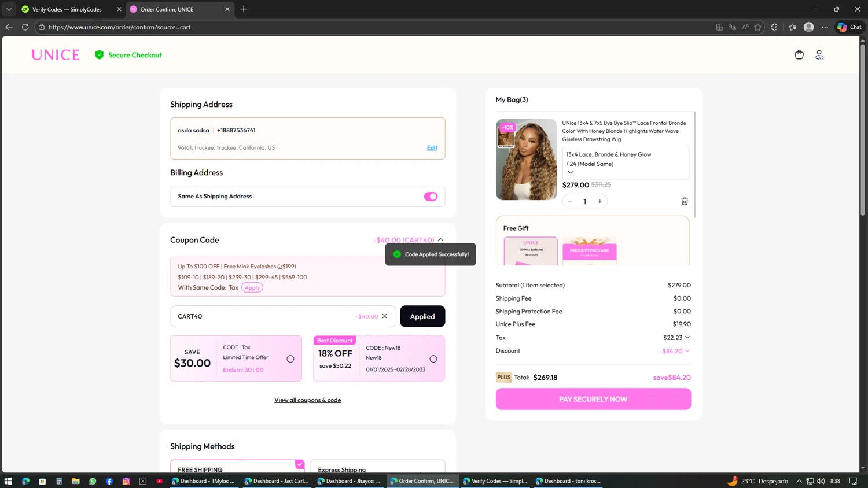Clear the CART40 coupon with X icon
The width and height of the screenshot is (868, 488).
(384, 316)
